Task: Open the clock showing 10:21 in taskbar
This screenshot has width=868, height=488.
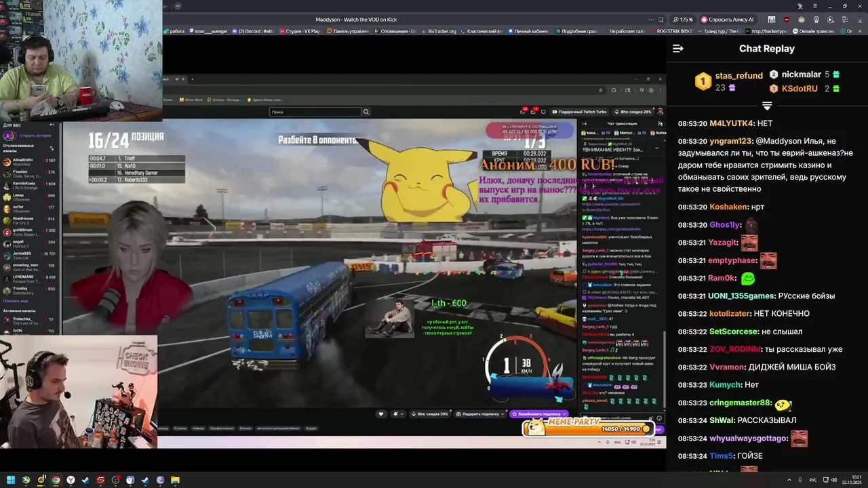Action: [852, 480]
